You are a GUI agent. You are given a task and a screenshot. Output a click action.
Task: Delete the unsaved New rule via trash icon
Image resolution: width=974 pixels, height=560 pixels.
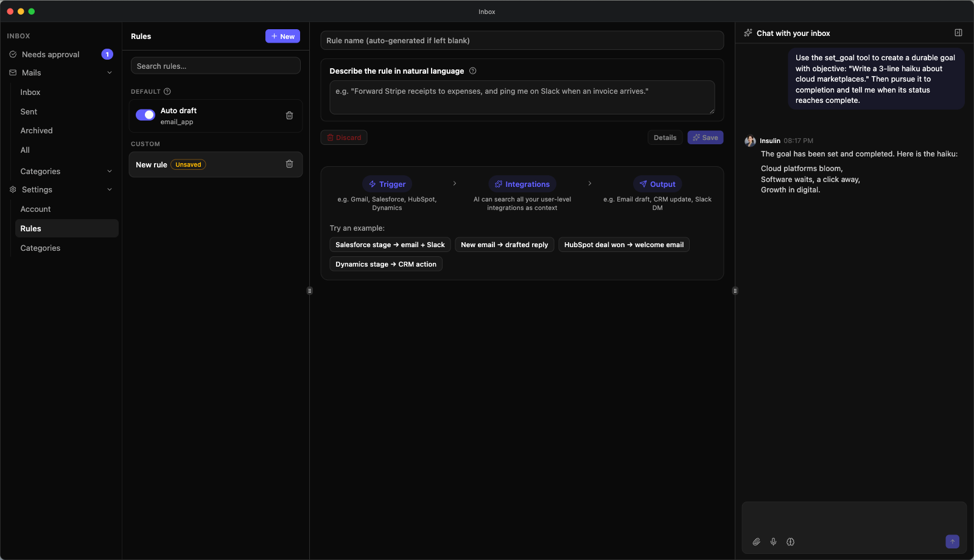tap(289, 164)
